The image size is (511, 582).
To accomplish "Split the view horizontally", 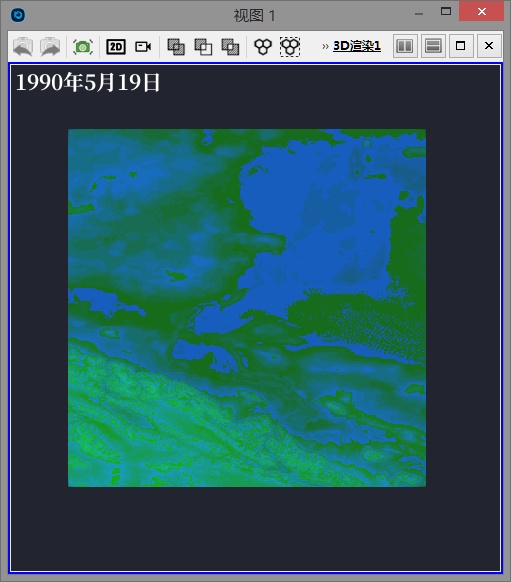I will (405, 46).
